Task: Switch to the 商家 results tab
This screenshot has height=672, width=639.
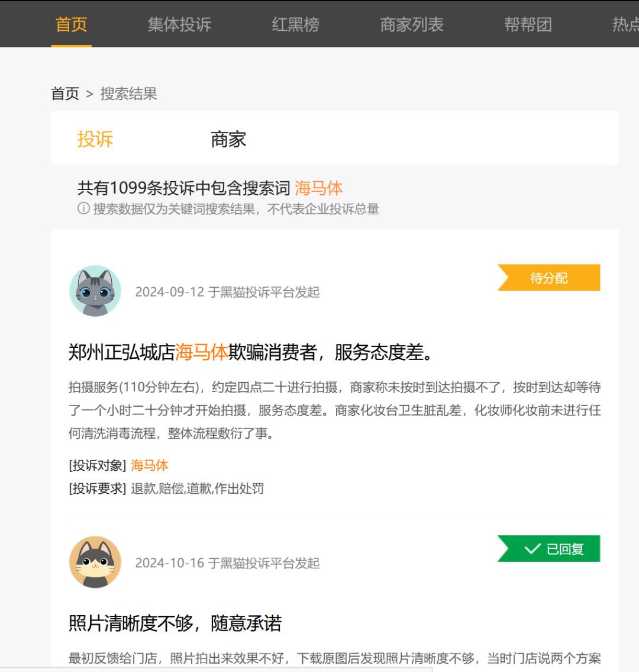Action: (228, 139)
